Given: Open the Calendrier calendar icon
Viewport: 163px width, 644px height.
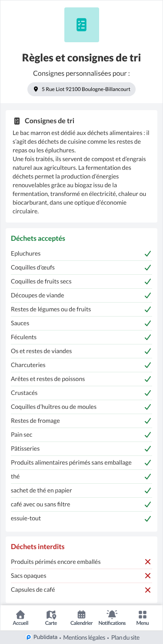Looking at the screenshot, I should point(81,614).
